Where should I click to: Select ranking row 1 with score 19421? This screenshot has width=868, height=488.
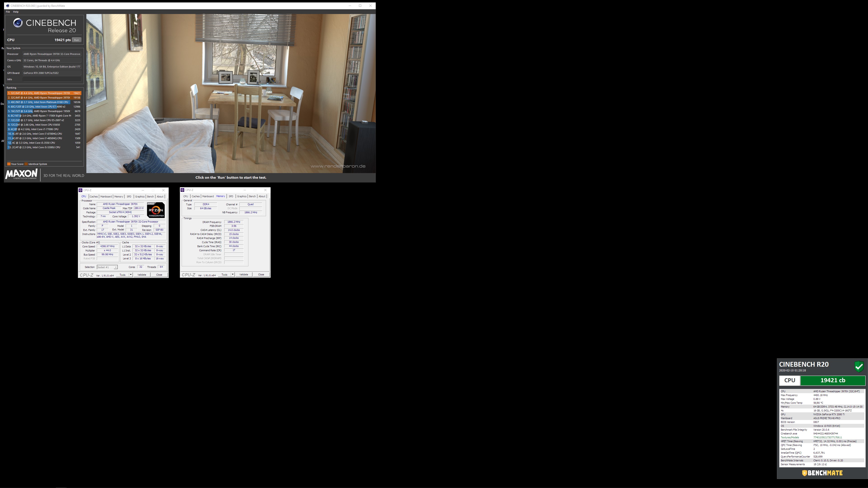click(44, 93)
